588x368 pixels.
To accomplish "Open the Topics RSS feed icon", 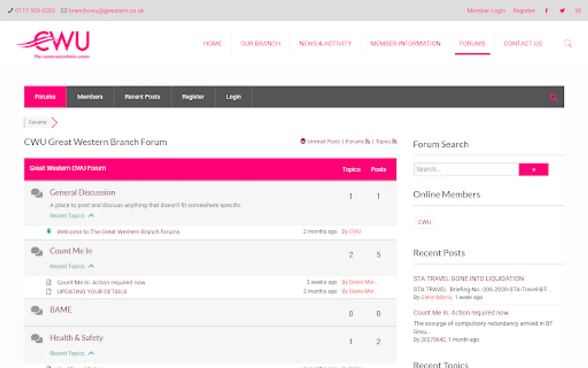I will coord(394,141).
